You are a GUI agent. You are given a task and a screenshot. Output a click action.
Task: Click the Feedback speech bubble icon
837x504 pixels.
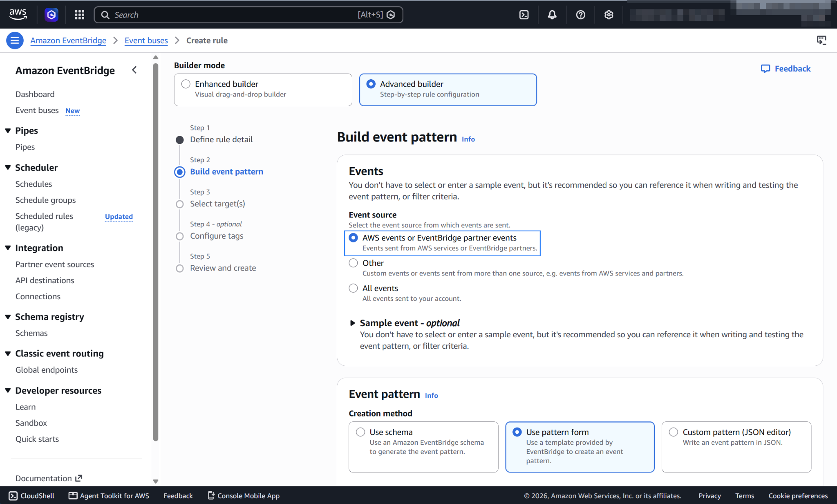tap(765, 69)
